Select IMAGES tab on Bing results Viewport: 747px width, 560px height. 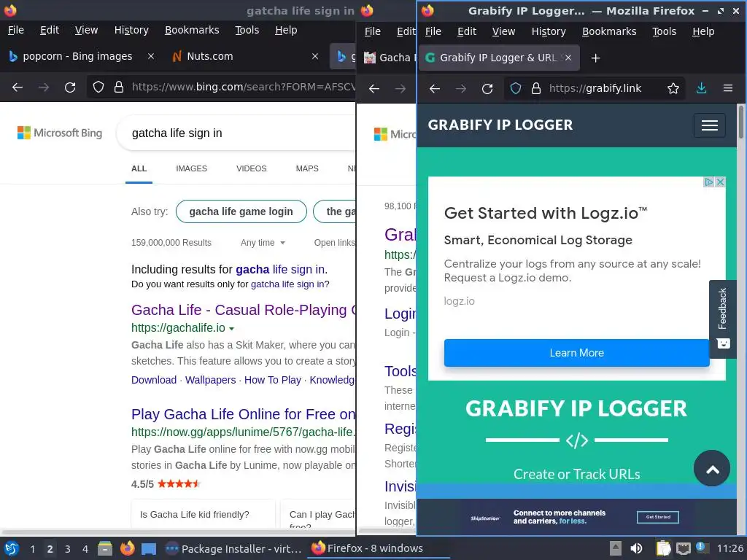tap(192, 168)
